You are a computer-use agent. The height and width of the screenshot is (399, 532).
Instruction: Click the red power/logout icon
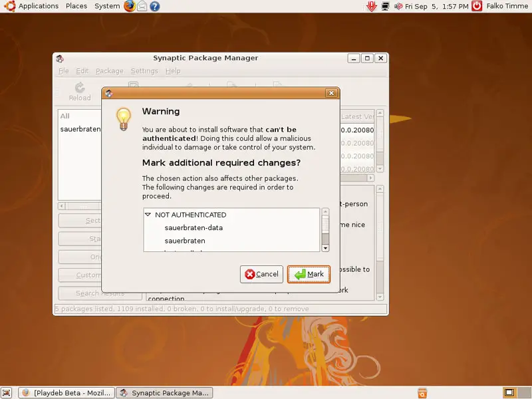click(477, 6)
